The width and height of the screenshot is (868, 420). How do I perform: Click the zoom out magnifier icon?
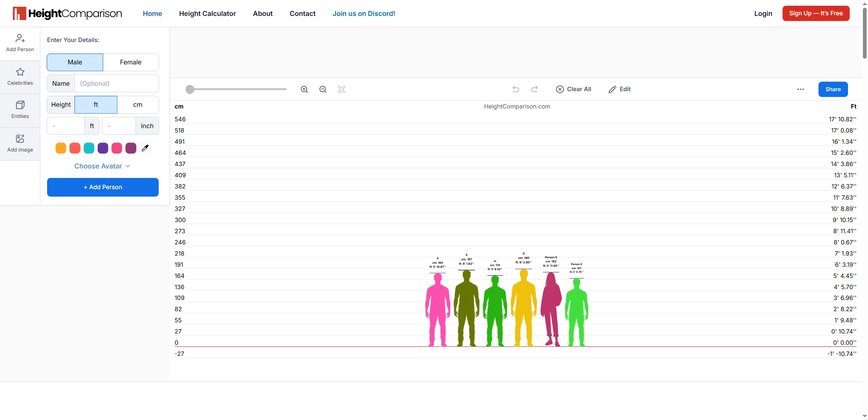coord(323,89)
